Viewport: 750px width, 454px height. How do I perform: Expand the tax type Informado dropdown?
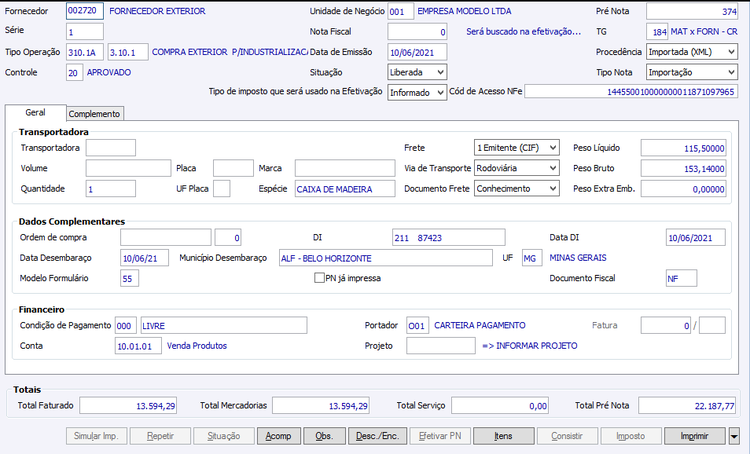pos(441,92)
